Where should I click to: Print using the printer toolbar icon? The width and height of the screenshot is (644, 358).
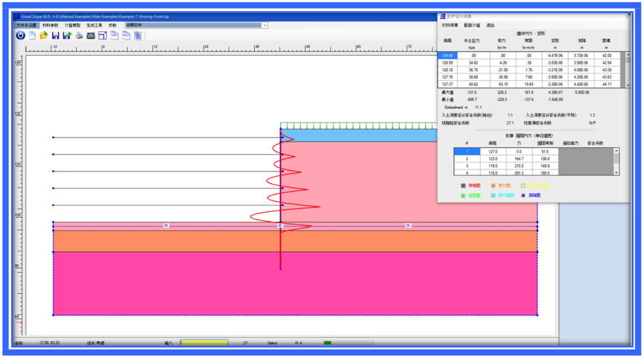[79, 35]
